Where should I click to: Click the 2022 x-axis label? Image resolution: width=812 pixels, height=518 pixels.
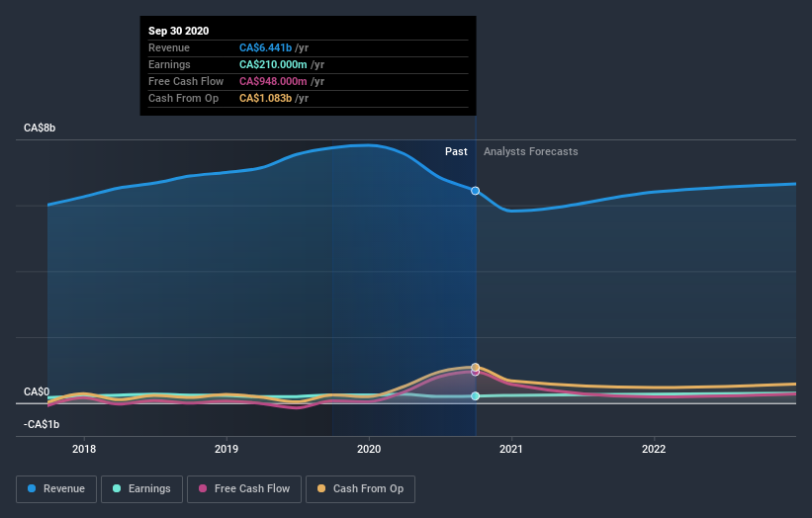point(654,449)
